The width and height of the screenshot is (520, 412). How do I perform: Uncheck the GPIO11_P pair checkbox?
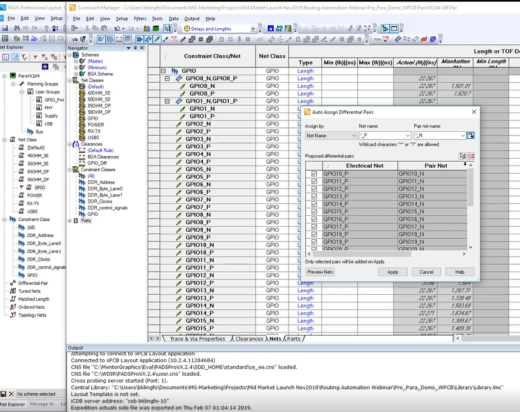point(314,181)
